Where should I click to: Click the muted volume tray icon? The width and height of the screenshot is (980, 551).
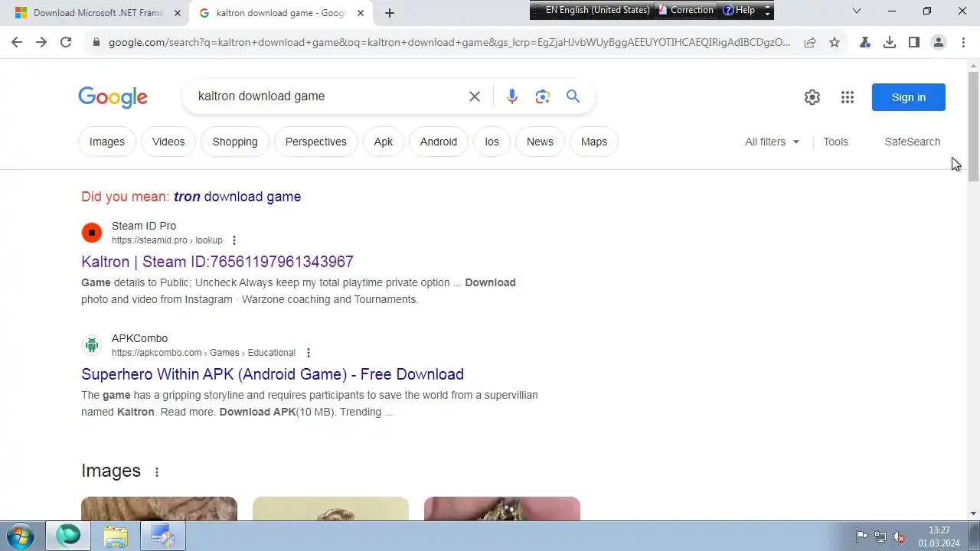(900, 536)
